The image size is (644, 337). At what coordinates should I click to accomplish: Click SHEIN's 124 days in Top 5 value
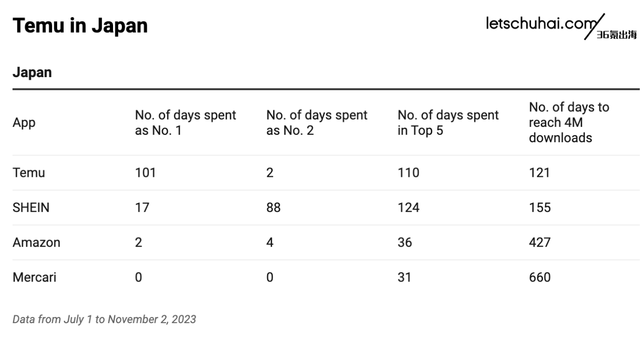408,208
